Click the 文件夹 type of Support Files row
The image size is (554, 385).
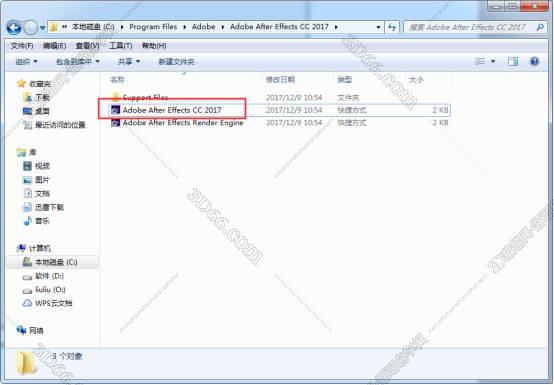click(348, 97)
